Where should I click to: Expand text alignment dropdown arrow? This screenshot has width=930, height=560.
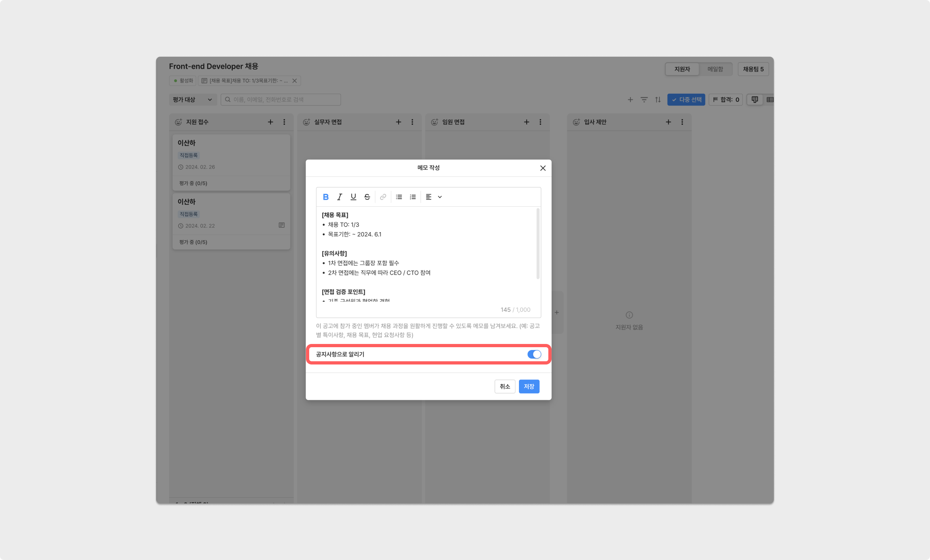pos(440,197)
